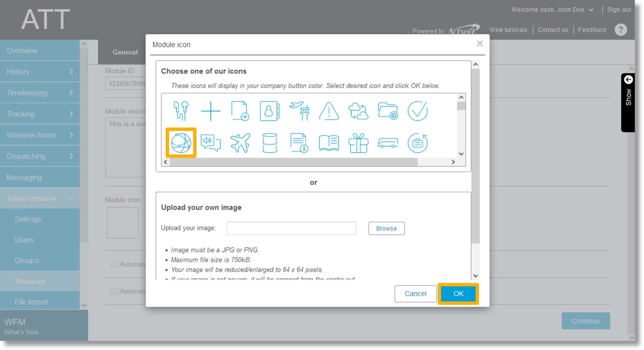Select the airplane icon
Image resolution: width=644 pixels, height=350 pixels.
(x=240, y=142)
